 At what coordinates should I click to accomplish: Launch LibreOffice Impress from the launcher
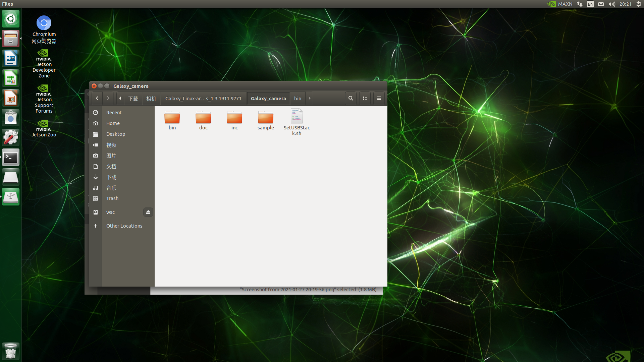[11, 98]
